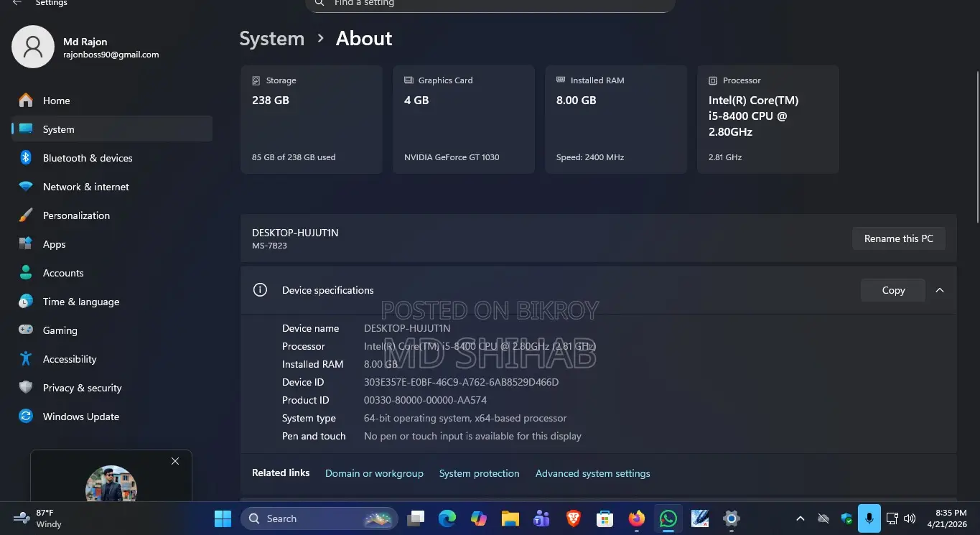The image size is (980, 535).
Task: Launch Firefox from the taskbar
Action: (636, 518)
